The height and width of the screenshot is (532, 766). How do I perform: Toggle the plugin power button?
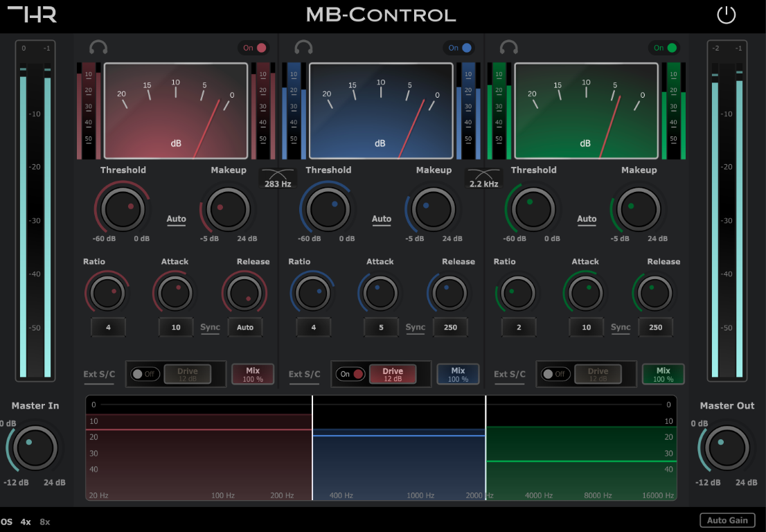click(726, 15)
